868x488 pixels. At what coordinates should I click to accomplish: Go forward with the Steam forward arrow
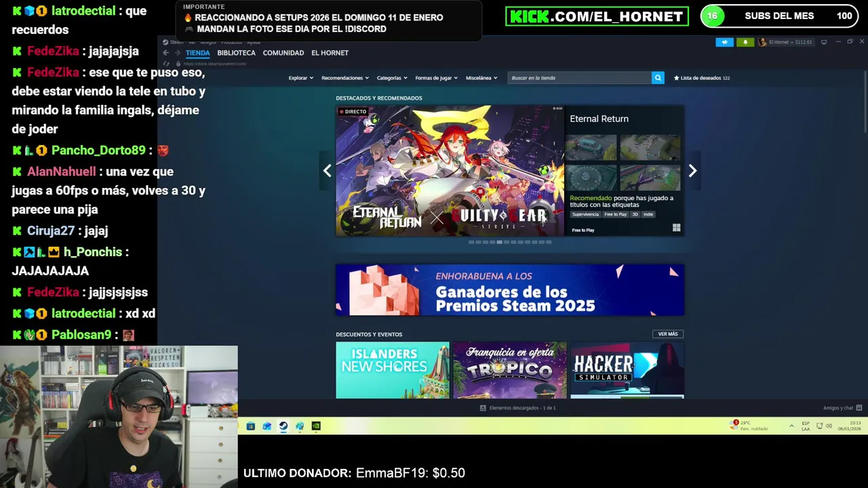(x=177, y=53)
